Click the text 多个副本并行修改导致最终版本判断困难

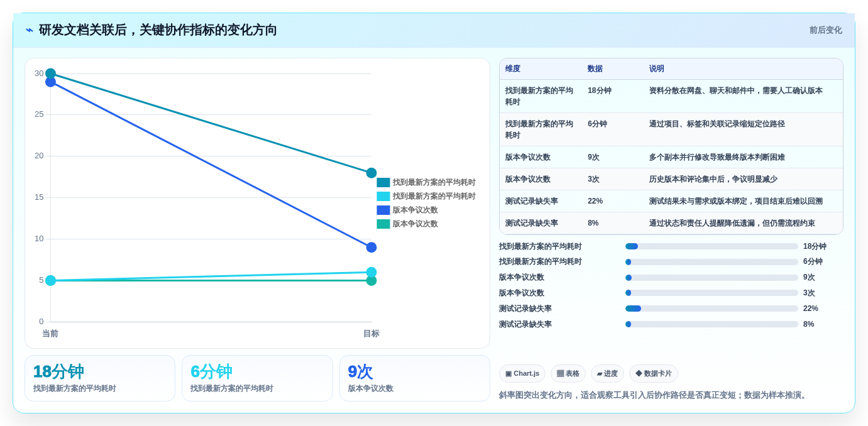coord(717,157)
